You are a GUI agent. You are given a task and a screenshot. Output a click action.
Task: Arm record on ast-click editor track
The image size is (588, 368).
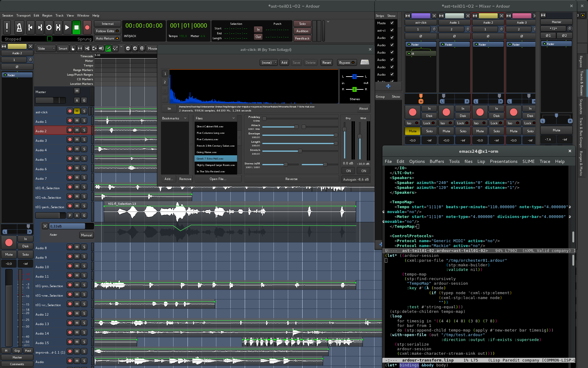(70, 111)
